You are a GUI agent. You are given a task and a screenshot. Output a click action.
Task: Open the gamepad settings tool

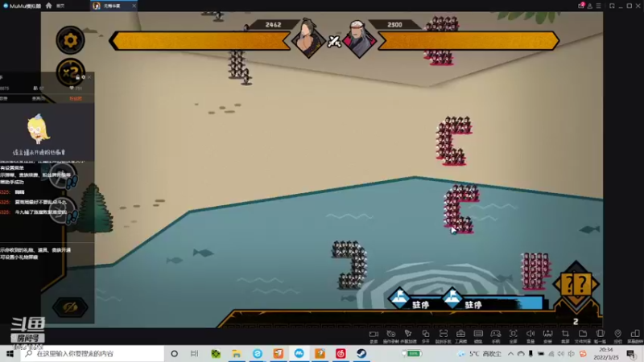(496, 336)
